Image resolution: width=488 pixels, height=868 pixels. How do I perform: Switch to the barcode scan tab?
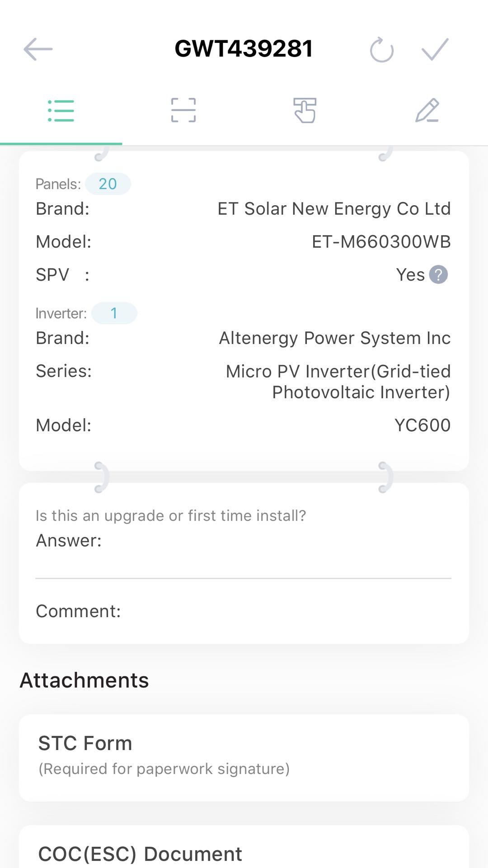(x=183, y=111)
